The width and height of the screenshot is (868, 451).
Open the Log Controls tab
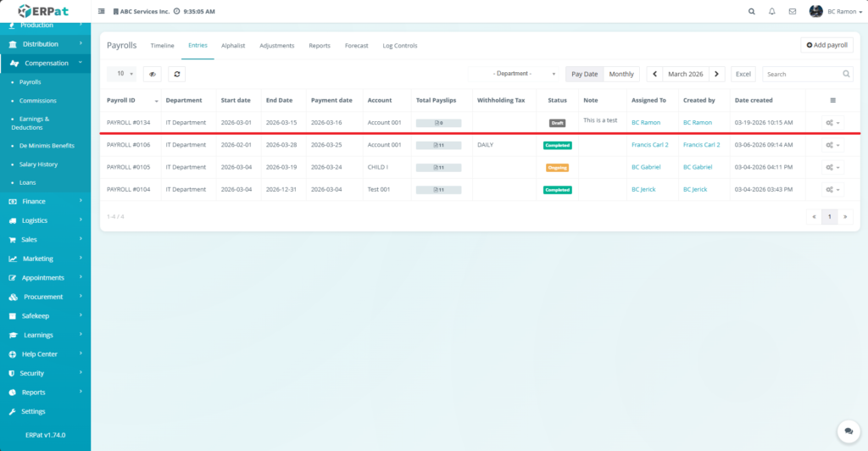(400, 46)
